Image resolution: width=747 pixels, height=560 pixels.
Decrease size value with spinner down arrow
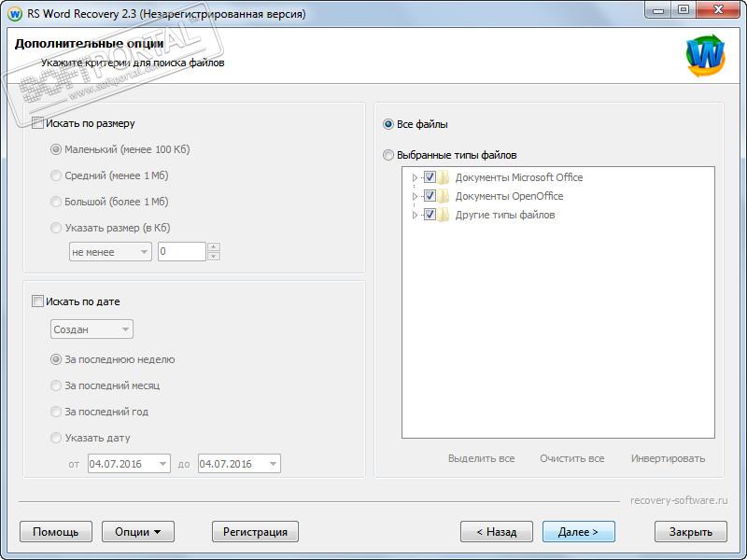coord(214,256)
